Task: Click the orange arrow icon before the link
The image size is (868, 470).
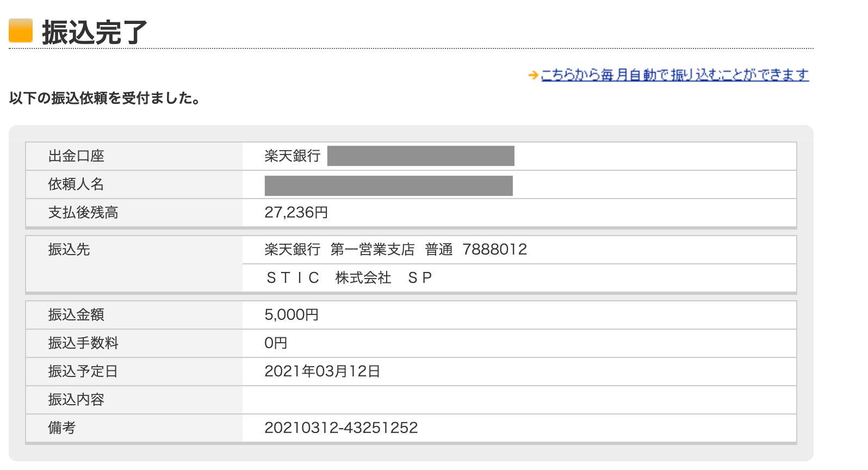Action: click(x=533, y=75)
